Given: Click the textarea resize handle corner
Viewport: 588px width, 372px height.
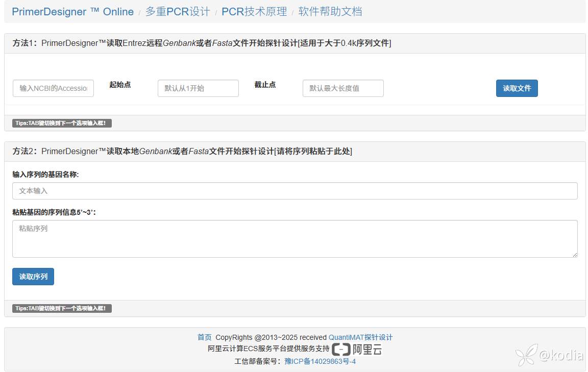Looking at the screenshot, I should 575,255.
